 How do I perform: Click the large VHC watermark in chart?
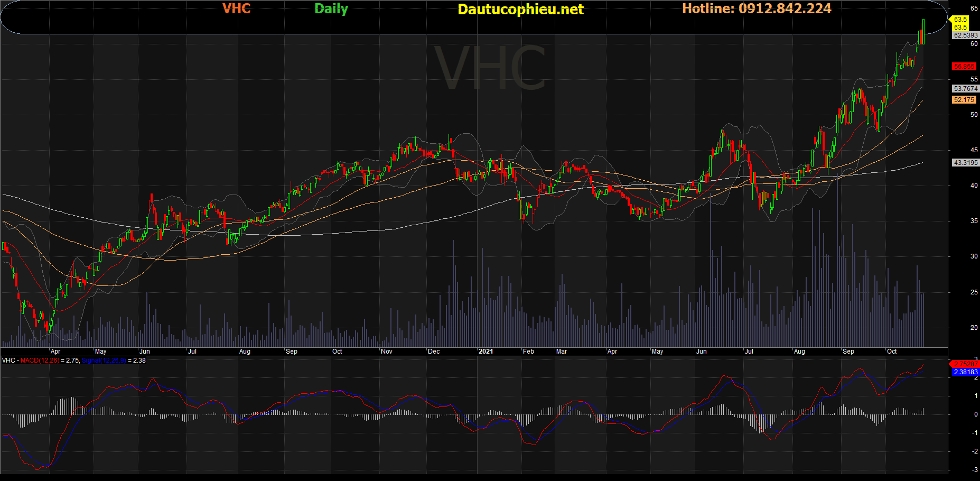point(490,69)
